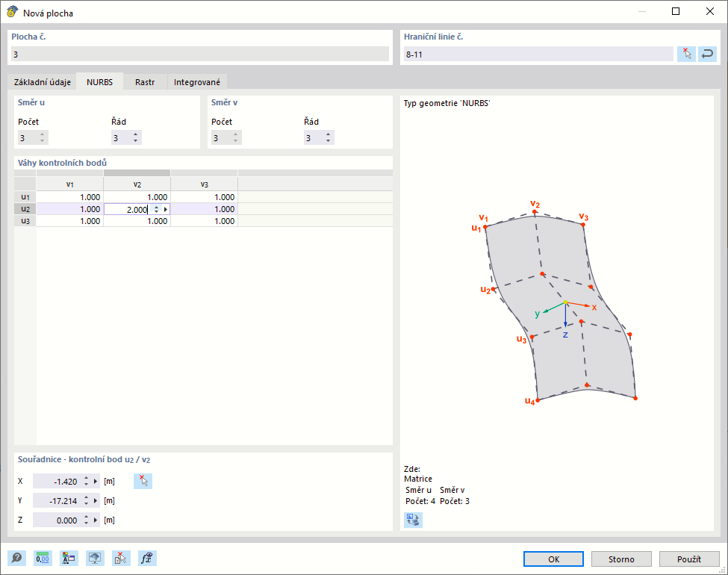The width and height of the screenshot is (728, 575).
Task: Click the Plocha č. number field
Action: tap(200, 55)
